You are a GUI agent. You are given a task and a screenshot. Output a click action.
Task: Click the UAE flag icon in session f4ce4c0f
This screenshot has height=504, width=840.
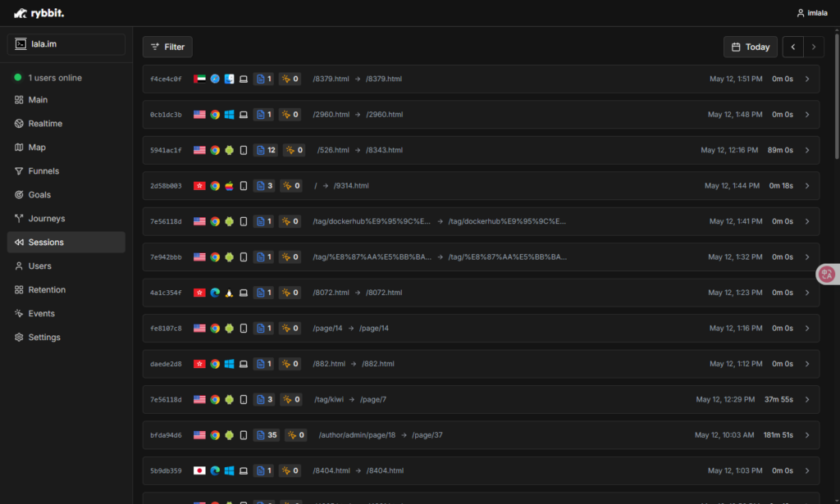coord(199,79)
